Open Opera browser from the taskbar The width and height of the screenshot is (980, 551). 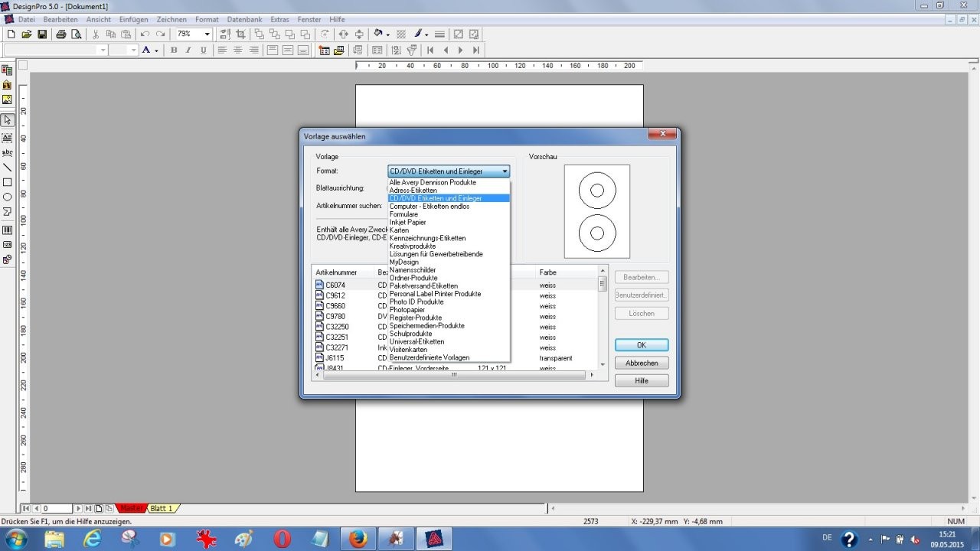[282, 539]
